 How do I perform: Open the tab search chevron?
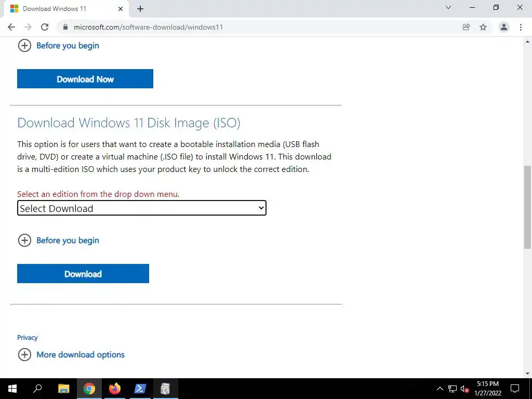(448, 7)
